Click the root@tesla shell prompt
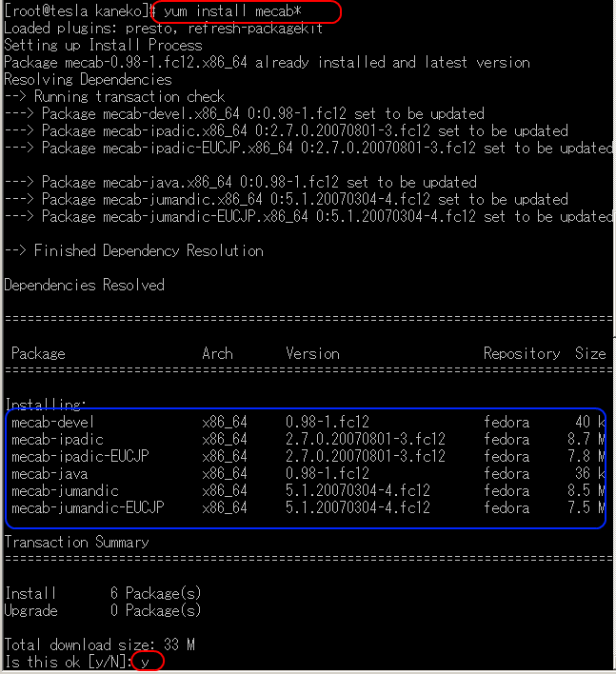Screen dimensions: 616x674 click(80, 10)
